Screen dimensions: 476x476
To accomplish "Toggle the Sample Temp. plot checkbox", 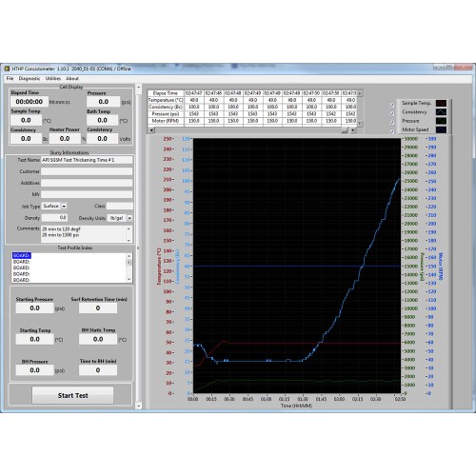I will (x=392, y=105).
